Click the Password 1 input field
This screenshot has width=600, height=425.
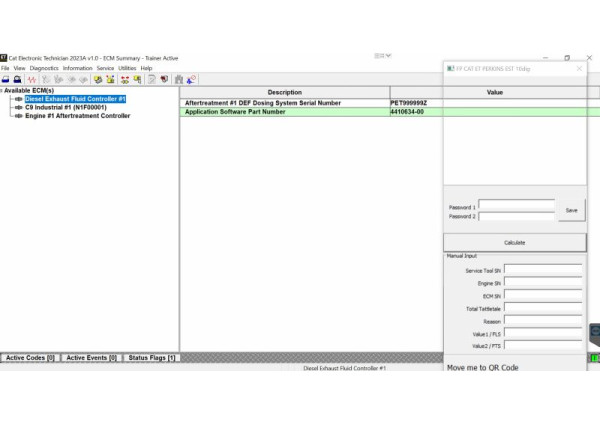[x=516, y=206]
